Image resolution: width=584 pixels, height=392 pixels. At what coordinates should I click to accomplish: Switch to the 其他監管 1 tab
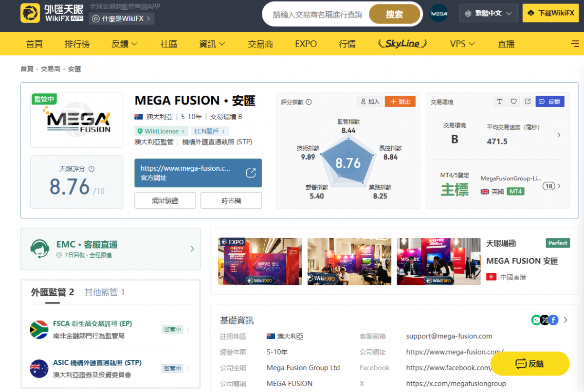click(105, 292)
